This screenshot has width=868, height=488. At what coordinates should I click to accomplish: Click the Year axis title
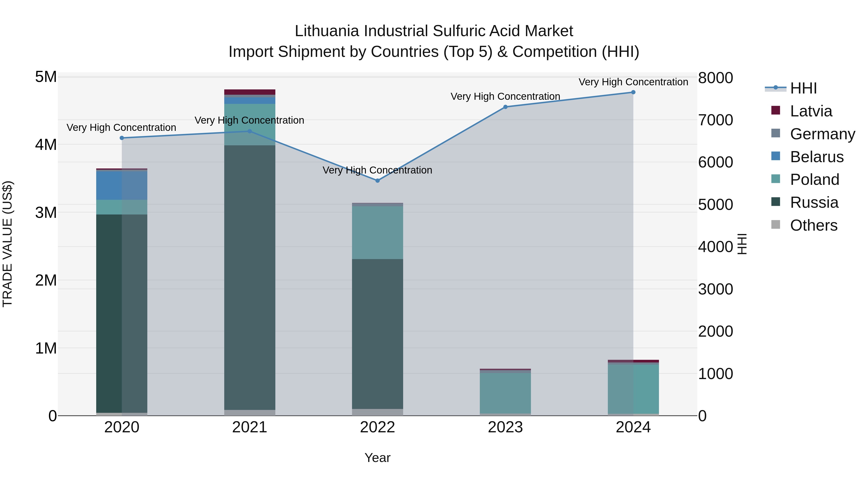(377, 458)
